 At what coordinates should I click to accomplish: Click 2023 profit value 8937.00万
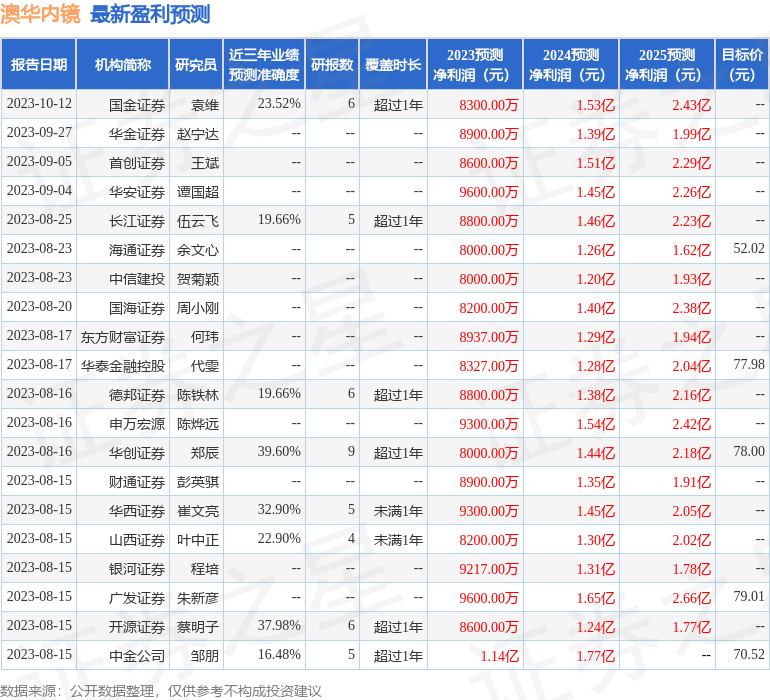(489, 337)
